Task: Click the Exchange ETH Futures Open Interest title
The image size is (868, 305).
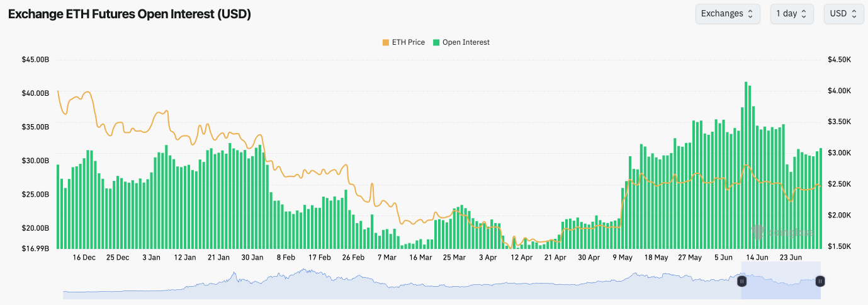Action: click(x=129, y=14)
